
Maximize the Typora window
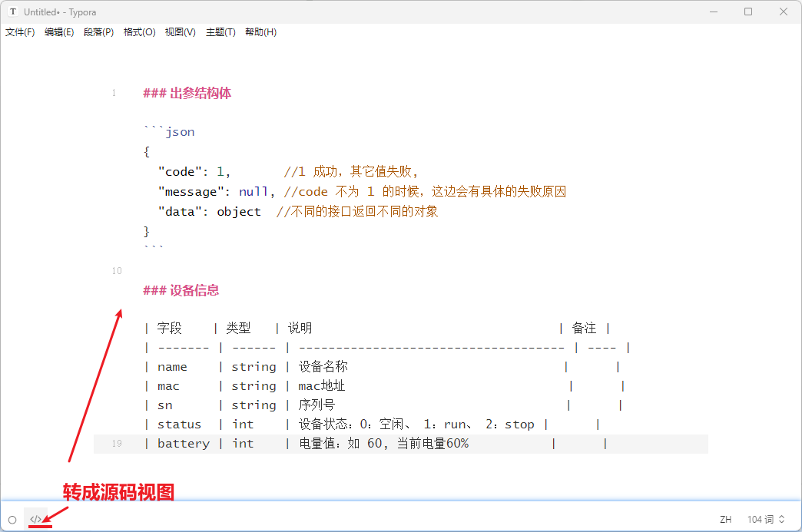coord(748,12)
